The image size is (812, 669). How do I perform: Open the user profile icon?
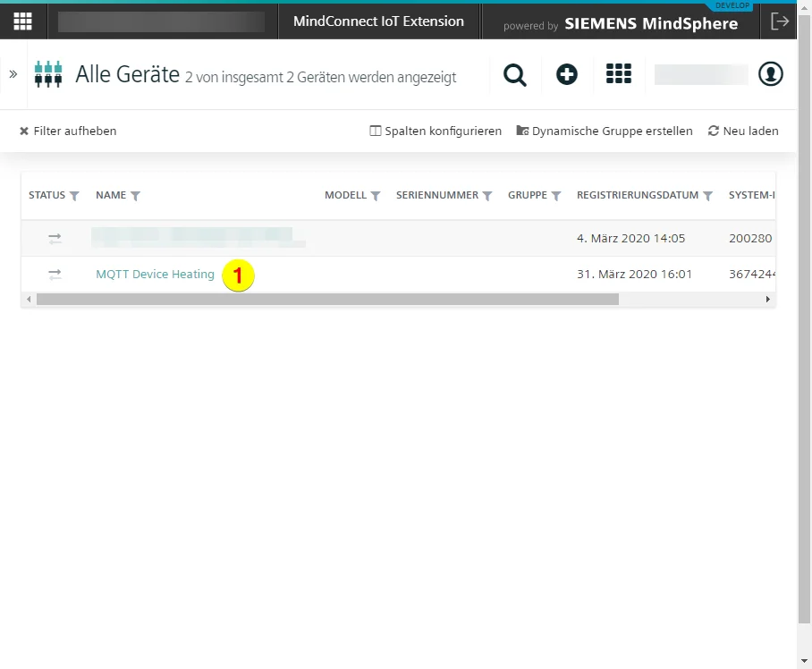(x=771, y=73)
